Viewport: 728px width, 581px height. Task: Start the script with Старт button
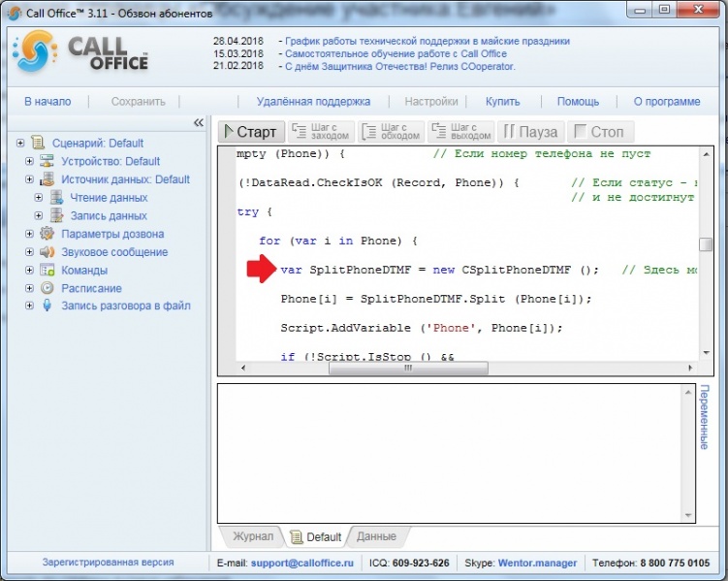point(251,132)
